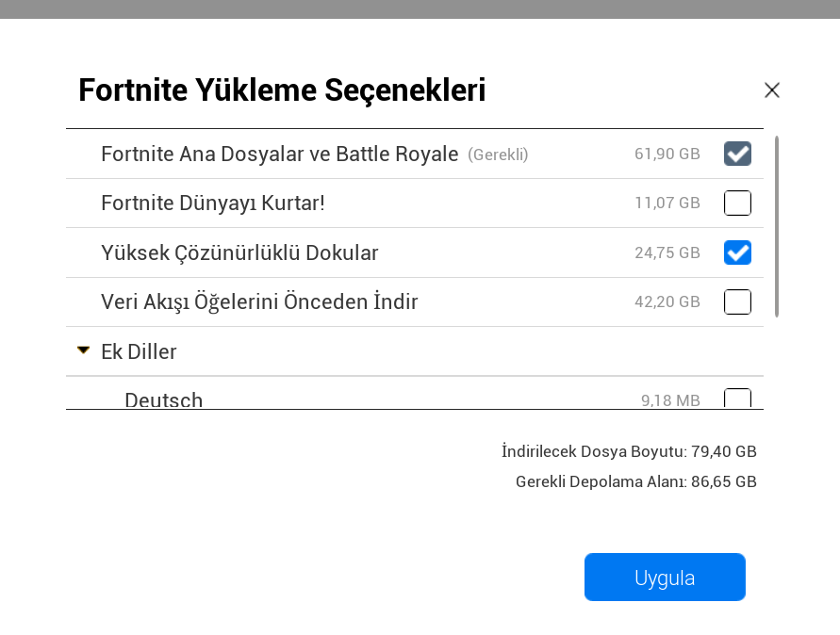The image size is (840, 635).
Task: Collapse the Ek Diller section arrow
Action: 84,350
